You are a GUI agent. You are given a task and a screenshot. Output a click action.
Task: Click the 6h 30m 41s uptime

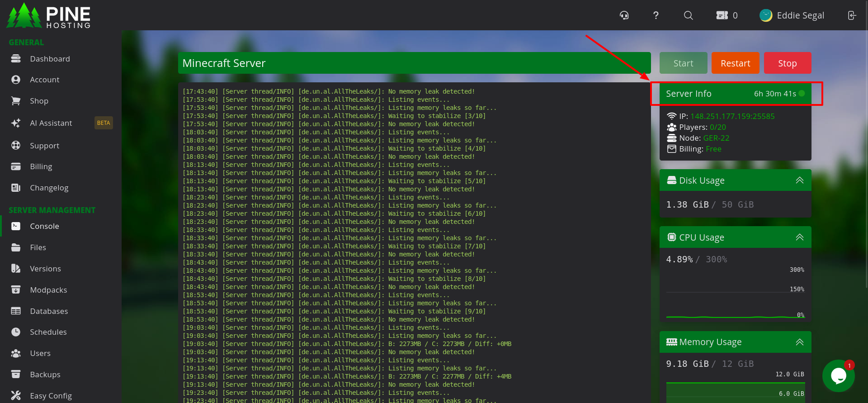coord(775,94)
